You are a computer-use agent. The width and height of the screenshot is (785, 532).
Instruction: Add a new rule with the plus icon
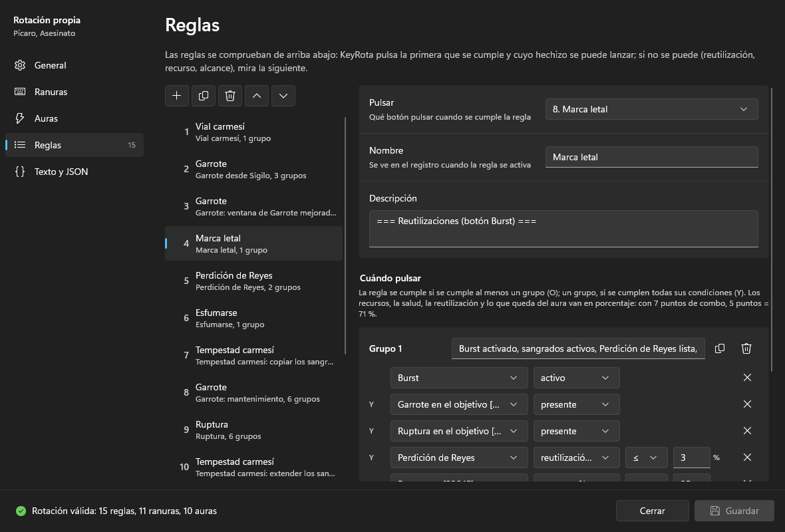(177, 96)
